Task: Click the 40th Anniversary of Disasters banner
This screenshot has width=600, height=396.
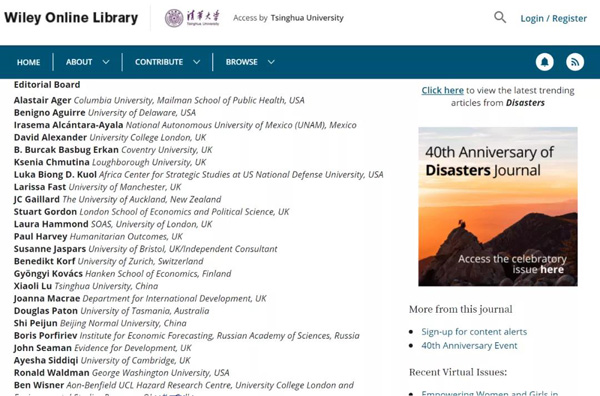Action: click(498, 207)
